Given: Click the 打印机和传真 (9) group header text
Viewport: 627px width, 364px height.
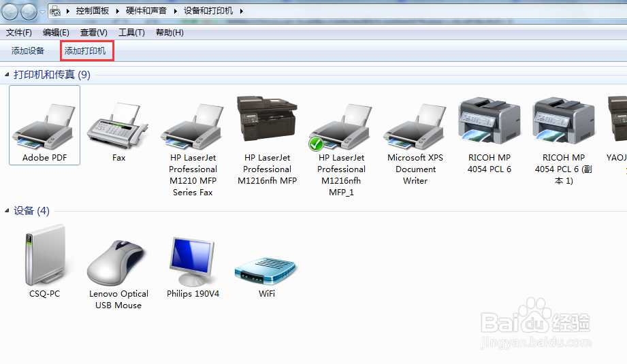Looking at the screenshot, I should 52,74.
